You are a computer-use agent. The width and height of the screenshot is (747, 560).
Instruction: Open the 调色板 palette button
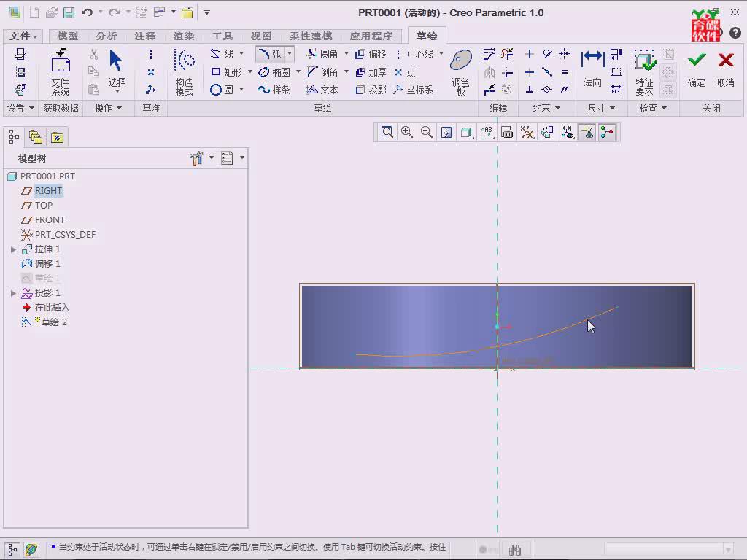point(461,72)
